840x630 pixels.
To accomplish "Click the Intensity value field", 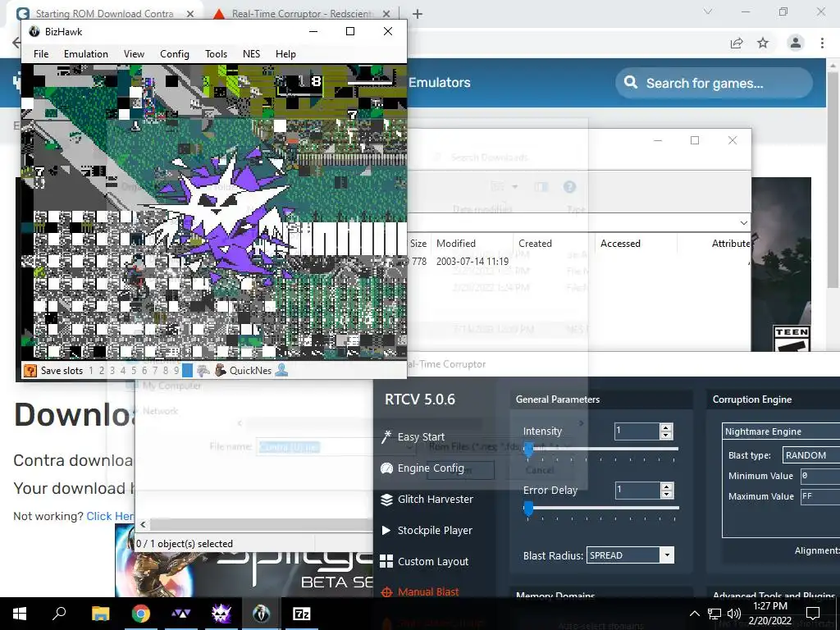I will 637,431.
